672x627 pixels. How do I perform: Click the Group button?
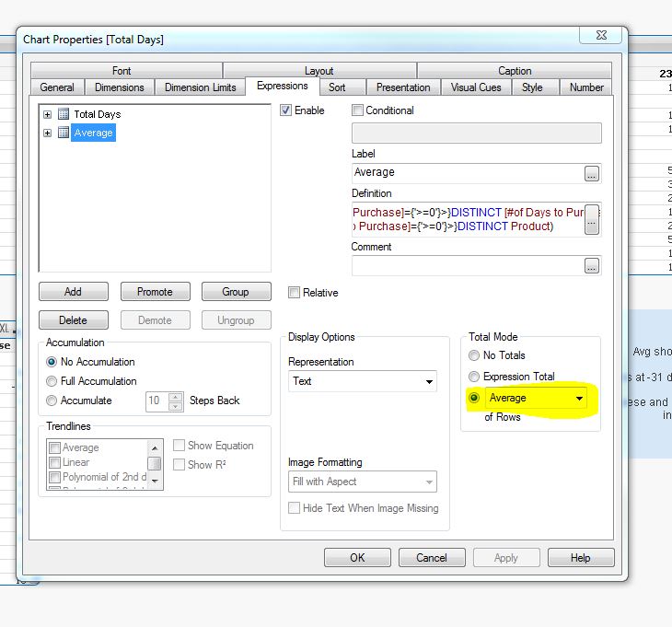point(236,292)
